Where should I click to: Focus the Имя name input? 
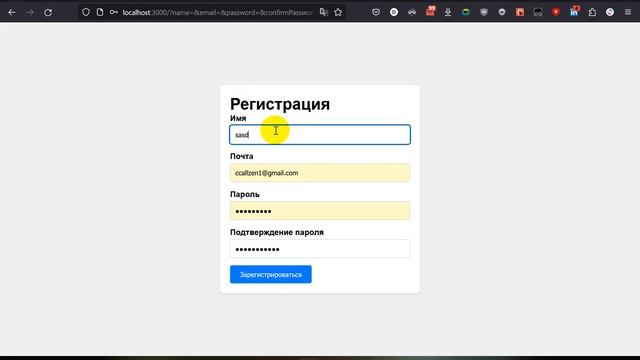tap(320, 135)
